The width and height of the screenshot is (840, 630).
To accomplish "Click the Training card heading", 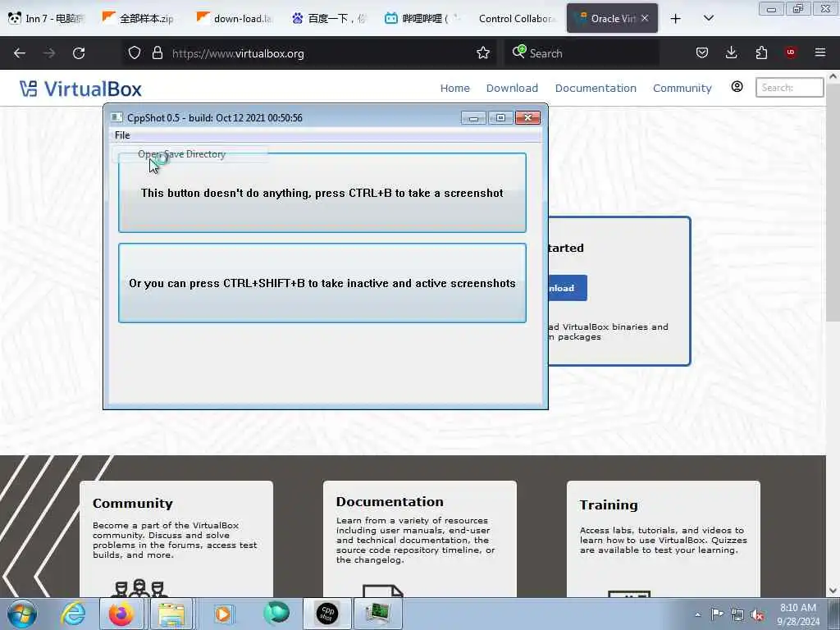I will tap(609, 504).
